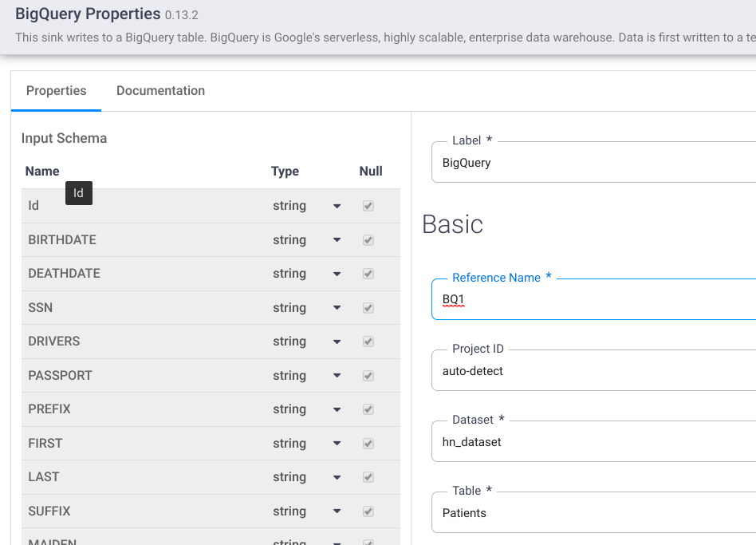756x545 pixels.
Task: Click the Label input field
Action: click(x=594, y=163)
